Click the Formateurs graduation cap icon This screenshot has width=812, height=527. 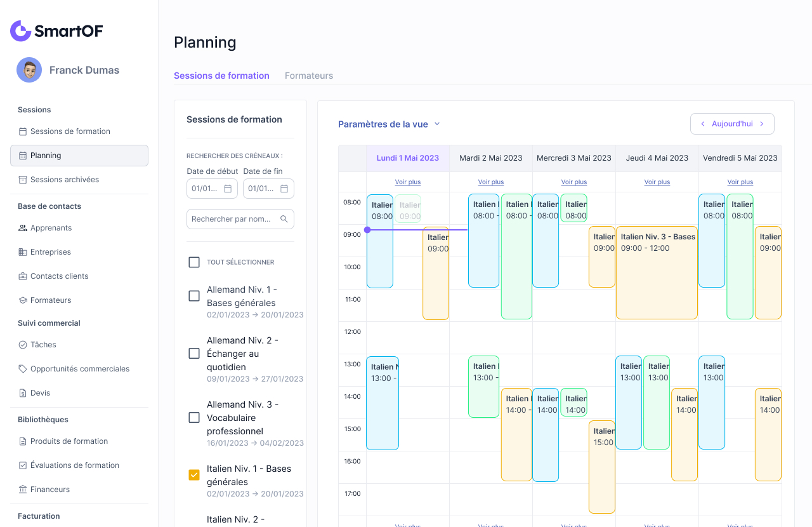tap(23, 300)
